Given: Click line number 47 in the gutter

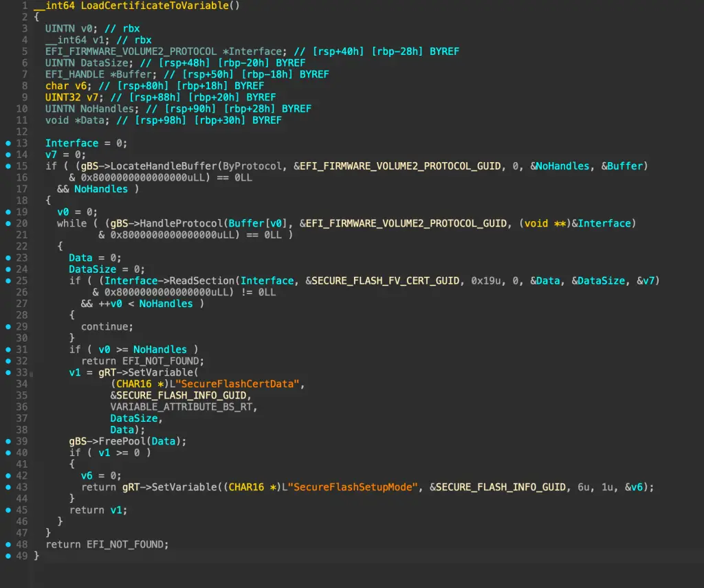Looking at the screenshot, I should (21, 533).
